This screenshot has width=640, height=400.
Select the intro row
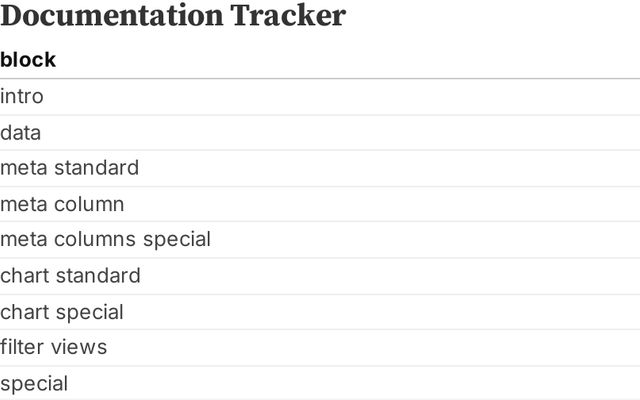[22, 97]
